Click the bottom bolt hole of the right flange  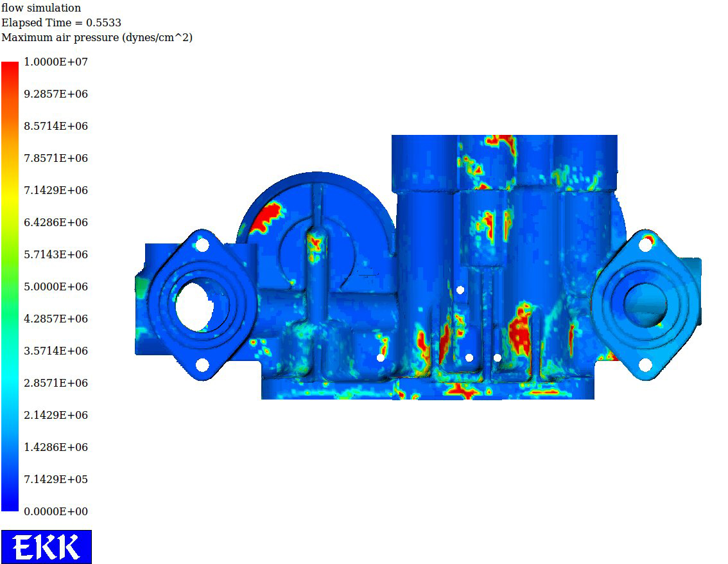(x=645, y=365)
